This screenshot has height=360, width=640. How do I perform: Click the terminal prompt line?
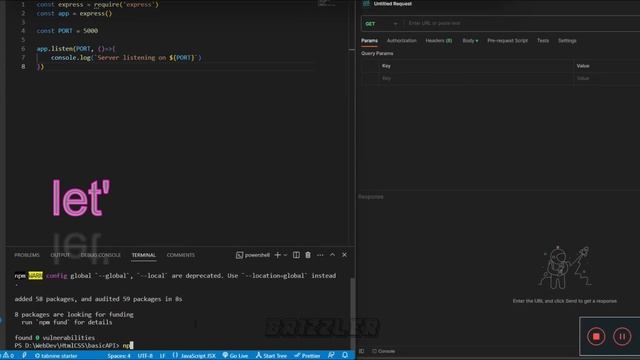(74, 345)
